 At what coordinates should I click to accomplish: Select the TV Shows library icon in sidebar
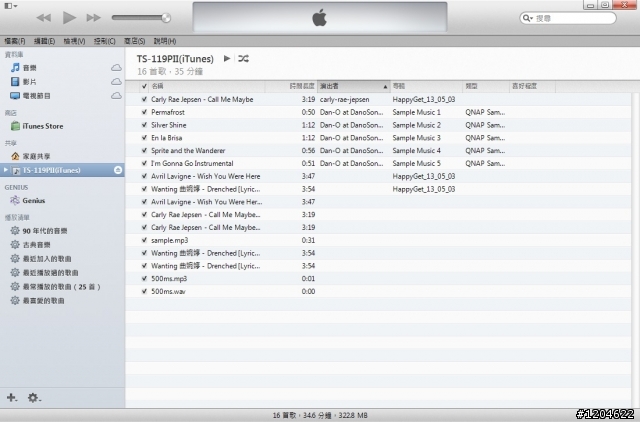[x=15, y=96]
